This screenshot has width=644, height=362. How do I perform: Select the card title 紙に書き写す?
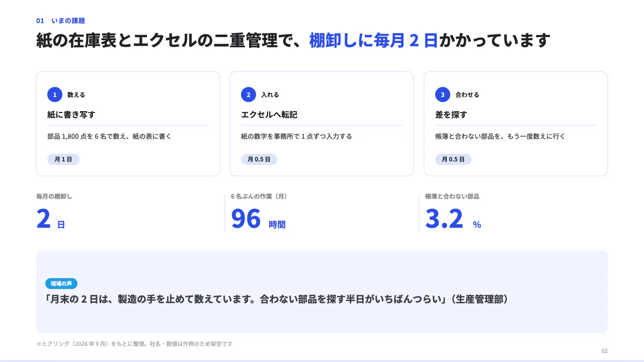point(71,115)
